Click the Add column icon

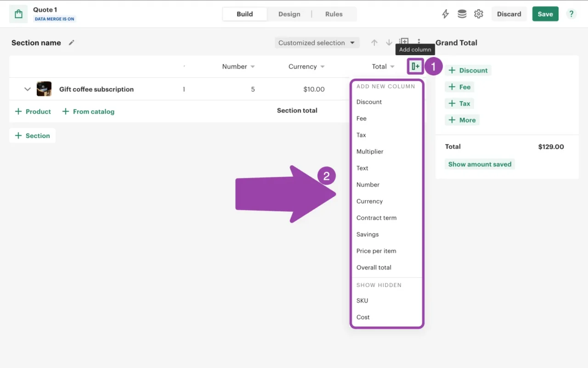click(415, 67)
